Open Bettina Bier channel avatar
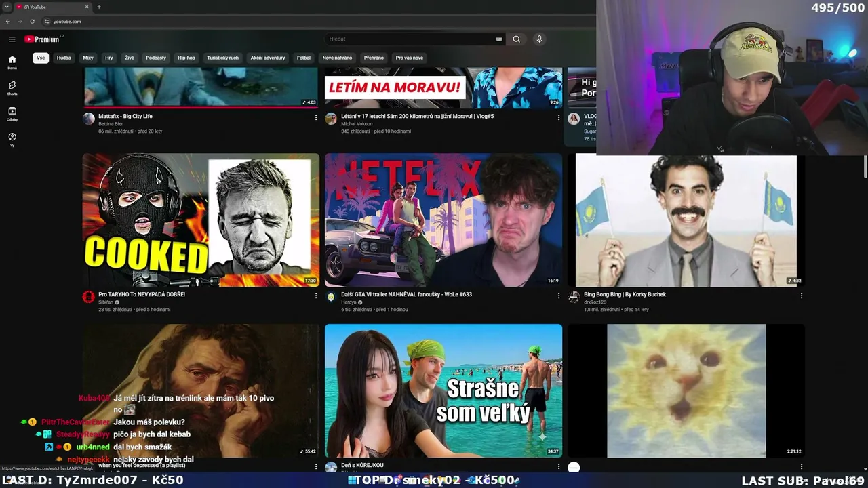 [89, 119]
